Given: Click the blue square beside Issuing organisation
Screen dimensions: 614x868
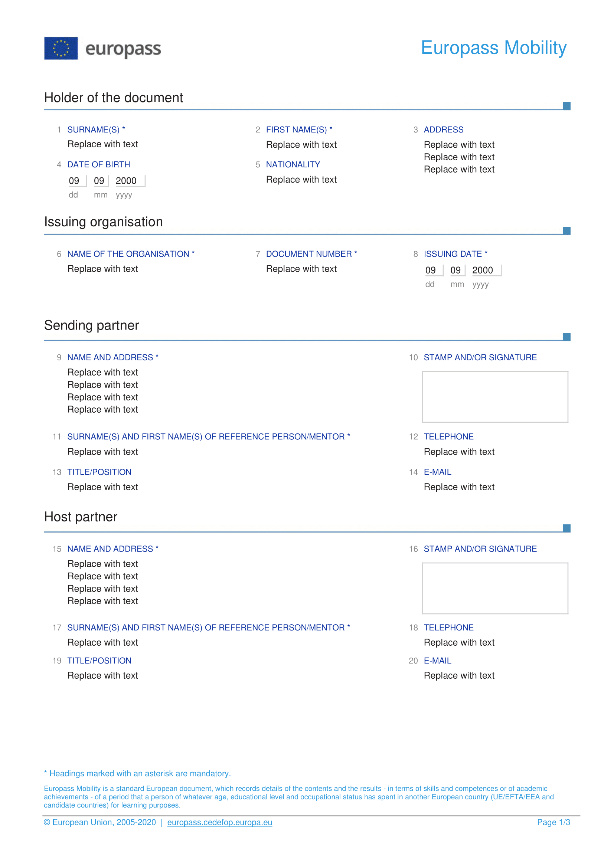Looking at the screenshot, I should click(x=566, y=230).
